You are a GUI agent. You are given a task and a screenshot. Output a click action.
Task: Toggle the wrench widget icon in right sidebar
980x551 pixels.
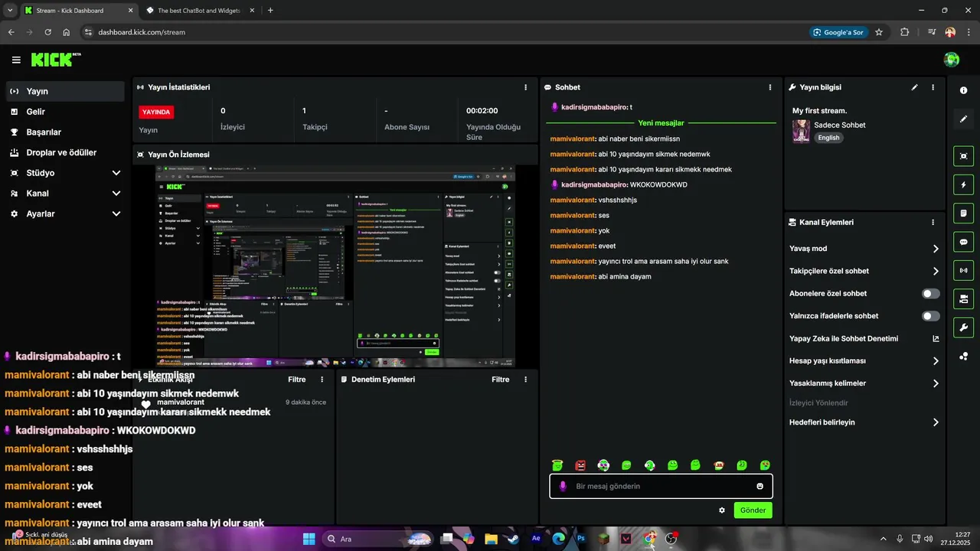[963, 328]
